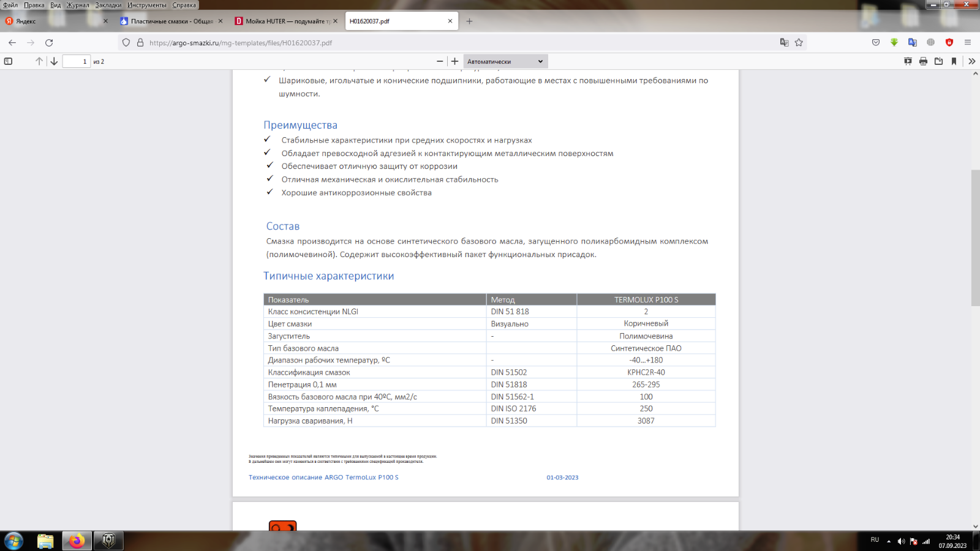The height and width of the screenshot is (551, 980).
Task: Go forward in browser history
Action: tap(31, 43)
